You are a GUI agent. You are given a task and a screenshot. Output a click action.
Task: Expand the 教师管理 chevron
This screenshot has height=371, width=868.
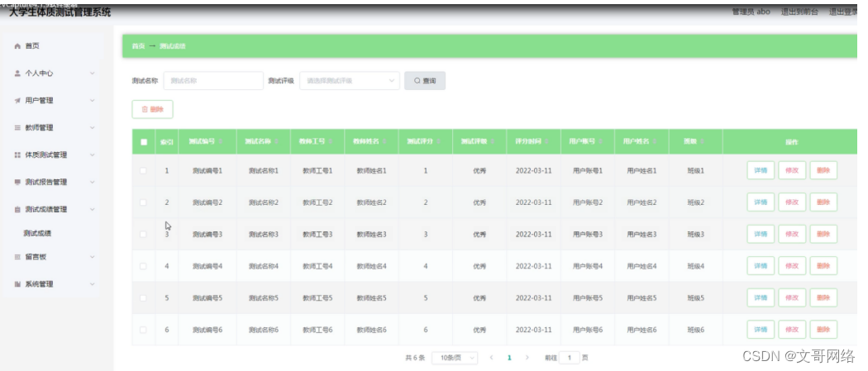click(93, 128)
